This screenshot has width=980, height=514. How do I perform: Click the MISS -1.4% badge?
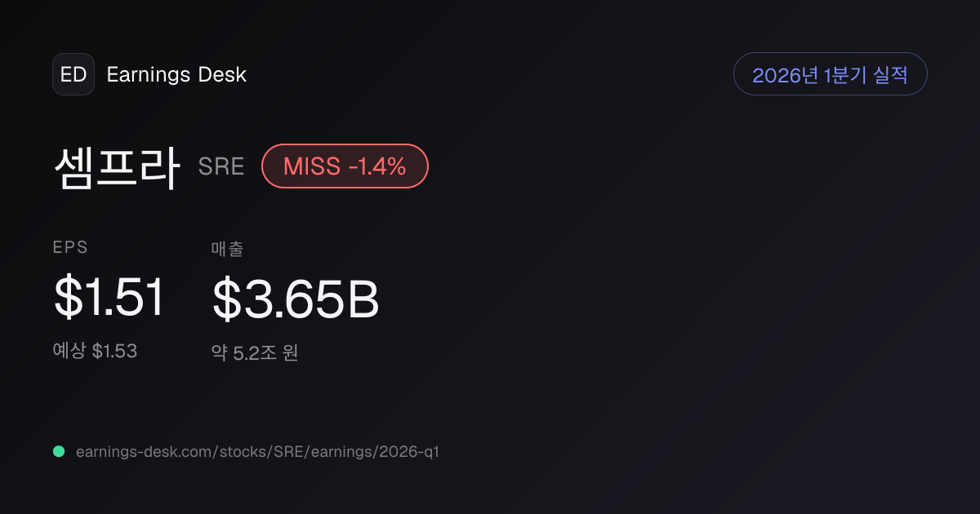[345, 166]
